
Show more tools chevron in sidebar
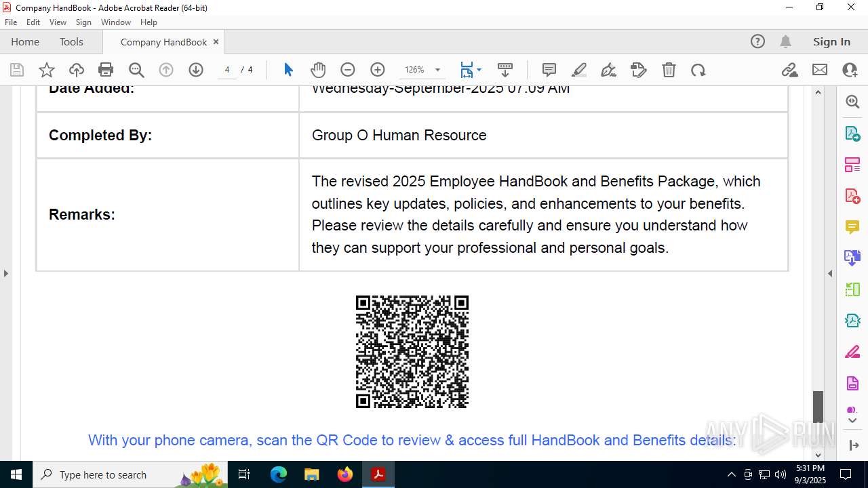pyautogui.click(x=852, y=421)
